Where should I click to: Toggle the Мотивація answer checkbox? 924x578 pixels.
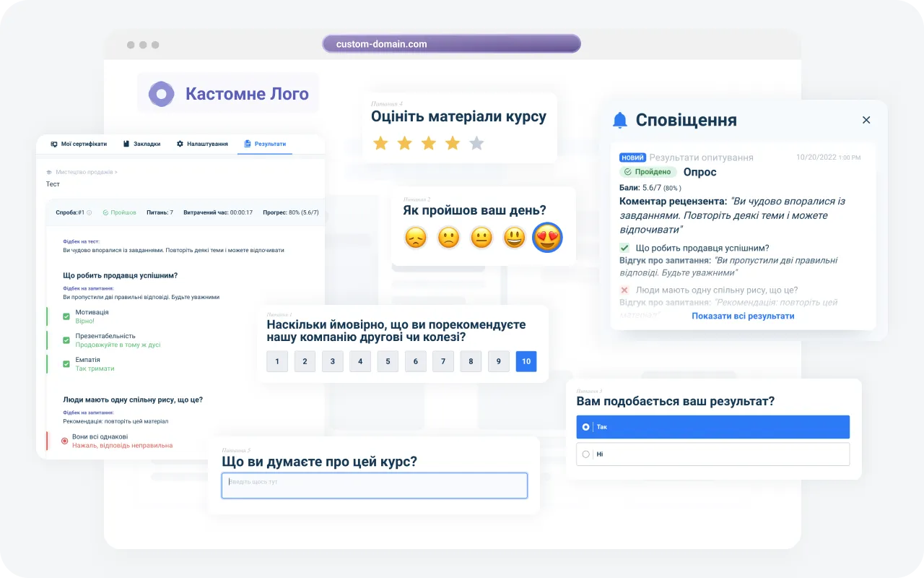click(x=66, y=316)
